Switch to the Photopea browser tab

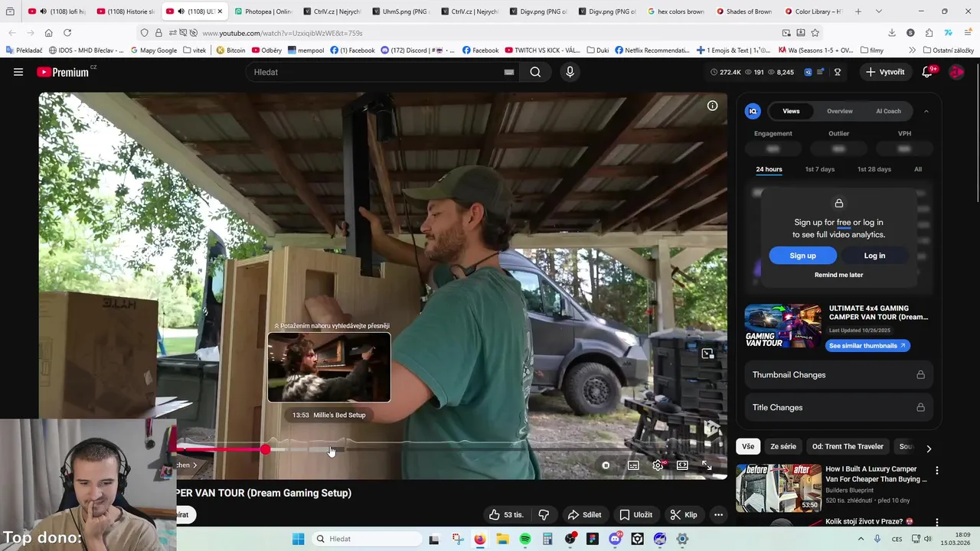[x=263, y=11]
